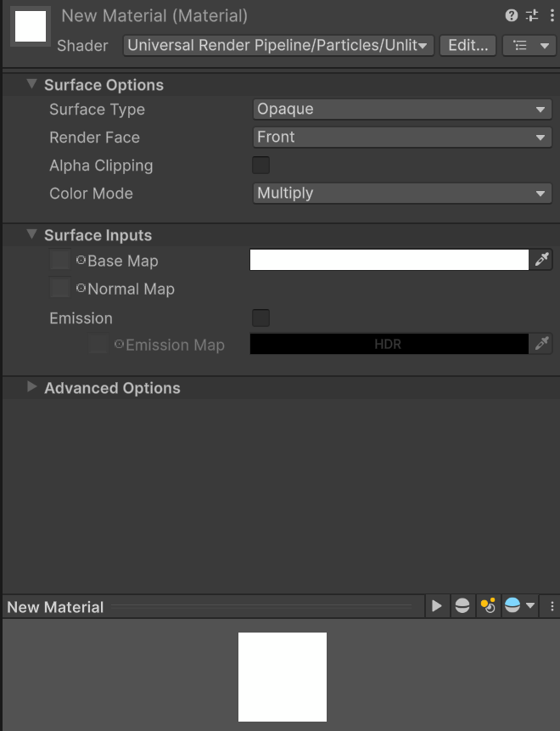This screenshot has width=560, height=731.
Task: Enable the Emission checkbox
Action: 260,318
